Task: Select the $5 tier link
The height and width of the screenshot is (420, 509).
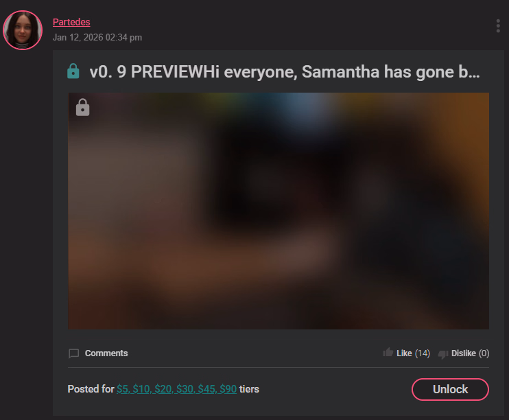Action: pyautogui.click(x=123, y=389)
